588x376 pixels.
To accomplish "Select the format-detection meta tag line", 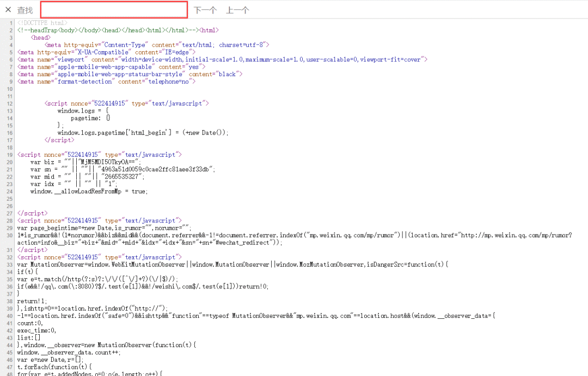I will (106, 81).
